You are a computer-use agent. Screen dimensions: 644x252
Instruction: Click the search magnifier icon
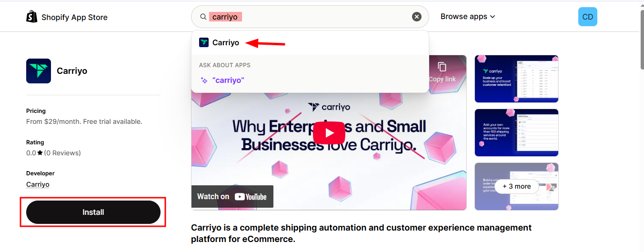tap(203, 17)
